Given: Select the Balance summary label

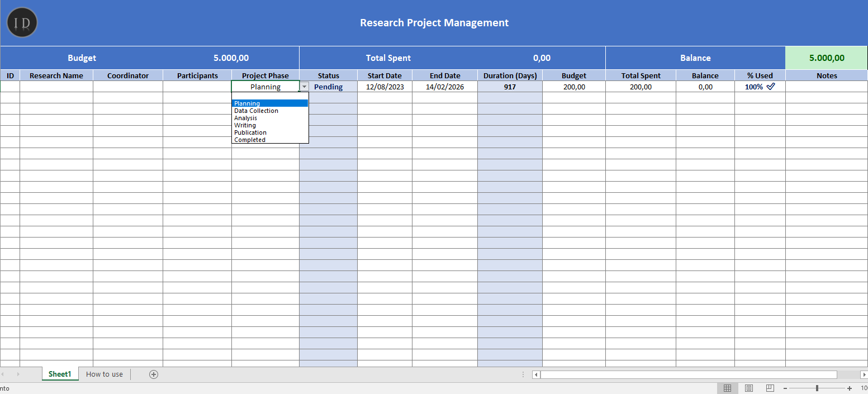Looking at the screenshot, I should (x=695, y=58).
